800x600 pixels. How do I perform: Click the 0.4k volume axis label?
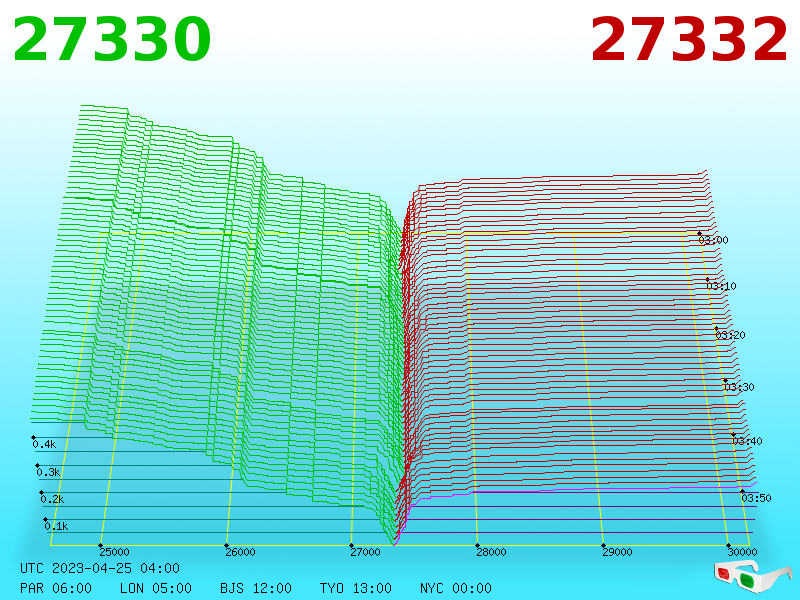point(44,444)
